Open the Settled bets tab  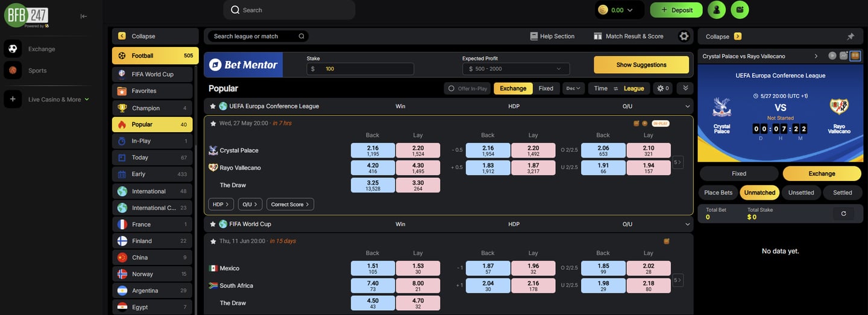pyautogui.click(x=842, y=192)
